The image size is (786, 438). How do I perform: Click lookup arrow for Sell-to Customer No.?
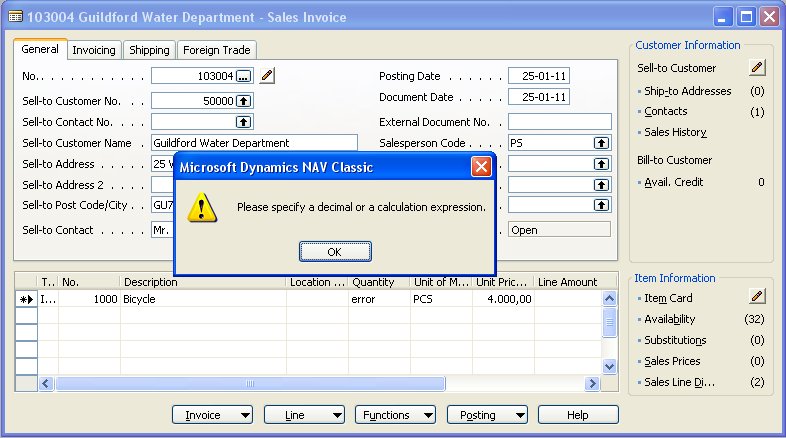point(244,101)
